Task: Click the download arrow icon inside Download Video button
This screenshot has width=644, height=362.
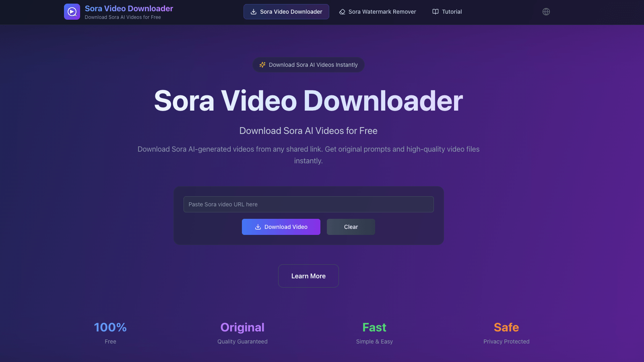Action: [258, 227]
